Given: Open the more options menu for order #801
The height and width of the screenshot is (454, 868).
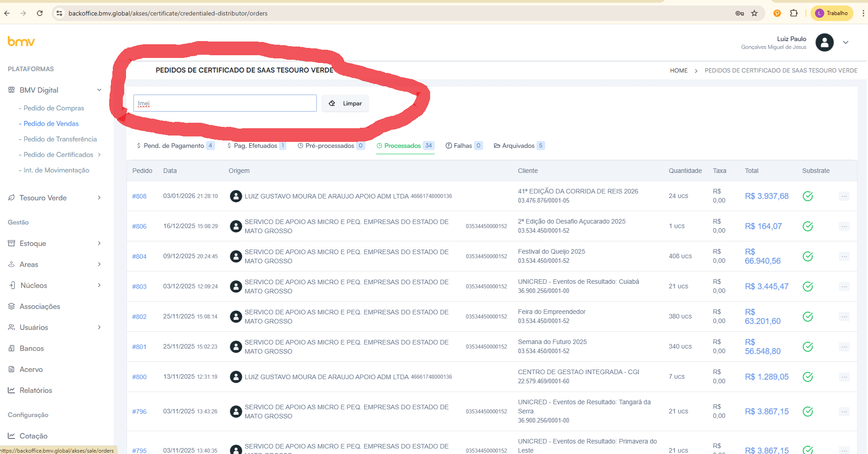Looking at the screenshot, I should pyautogui.click(x=844, y=347).
